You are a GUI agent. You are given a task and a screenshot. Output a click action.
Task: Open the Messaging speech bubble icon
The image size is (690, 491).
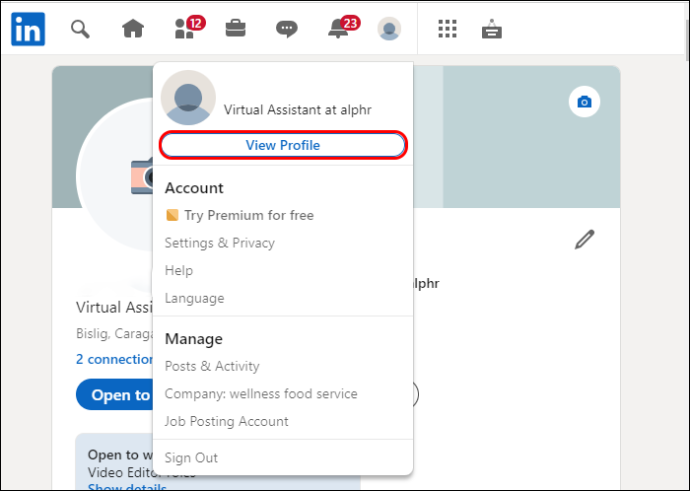pos(286,29)
